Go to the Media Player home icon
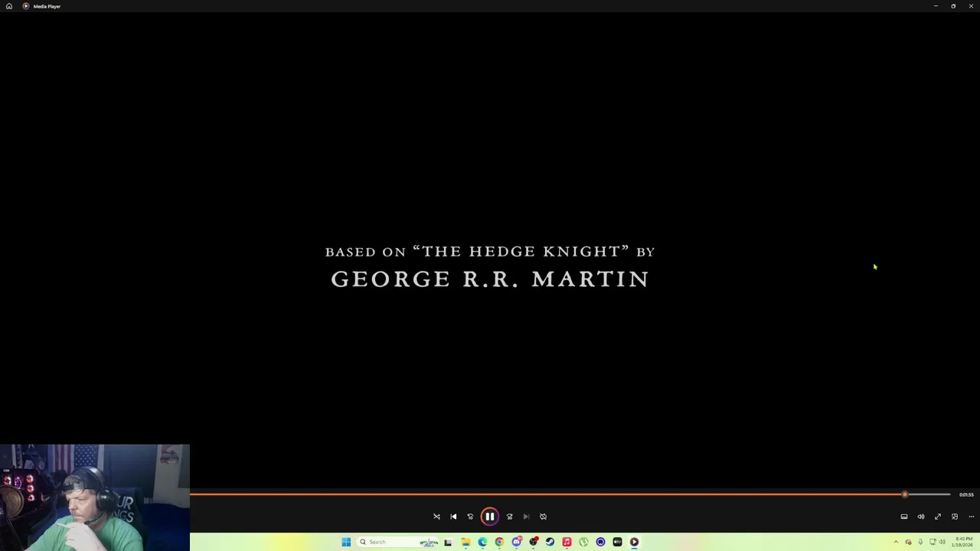The image size is (980, 551). [x=9, y=6]
